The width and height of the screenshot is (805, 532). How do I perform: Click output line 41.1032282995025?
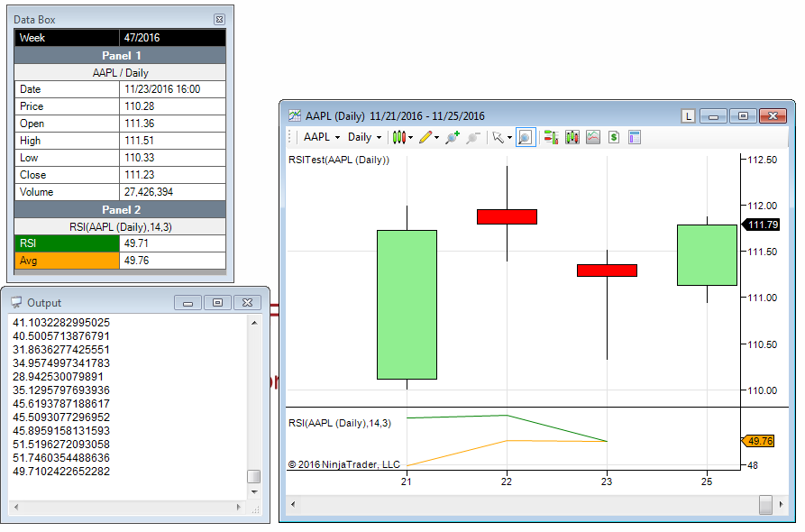coord(61,323)
